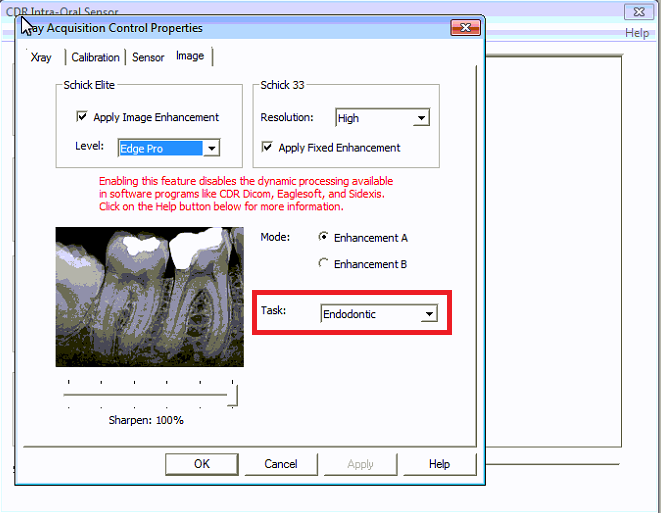The image size is (661, 513).
Task: Expand the Level dropdown showing Edge Pro
Action: pyautogui.click(x=210, y=148)
